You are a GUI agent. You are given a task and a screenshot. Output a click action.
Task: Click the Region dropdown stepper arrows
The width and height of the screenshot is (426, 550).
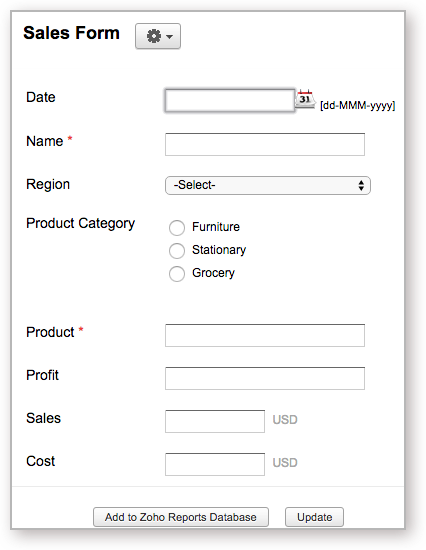tap(361, 185)
